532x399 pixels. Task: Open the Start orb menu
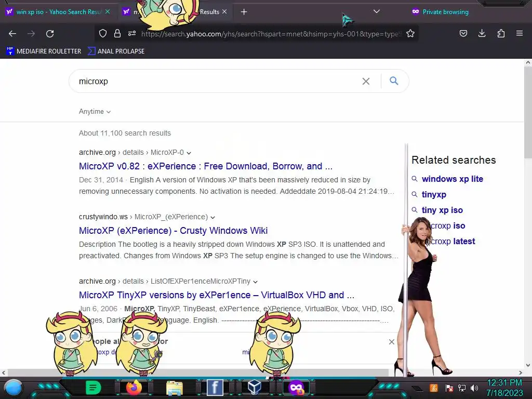click(13, 388)
